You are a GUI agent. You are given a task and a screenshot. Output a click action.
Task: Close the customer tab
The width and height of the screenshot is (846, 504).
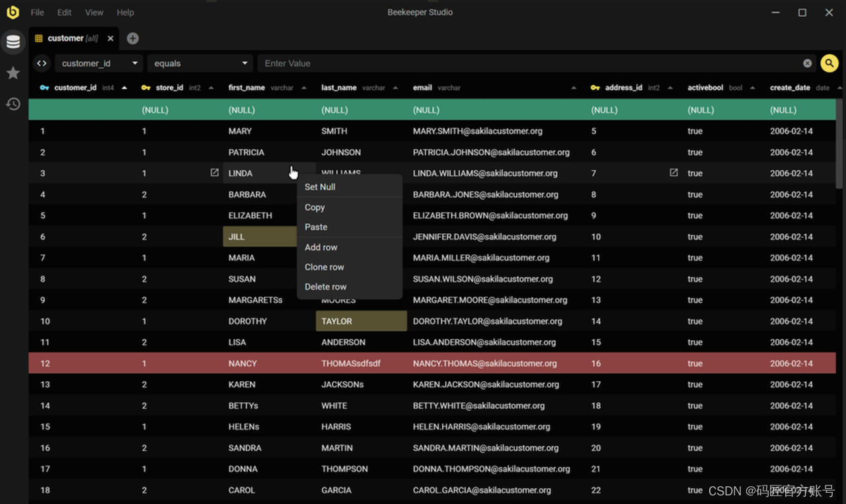[110, 38]
